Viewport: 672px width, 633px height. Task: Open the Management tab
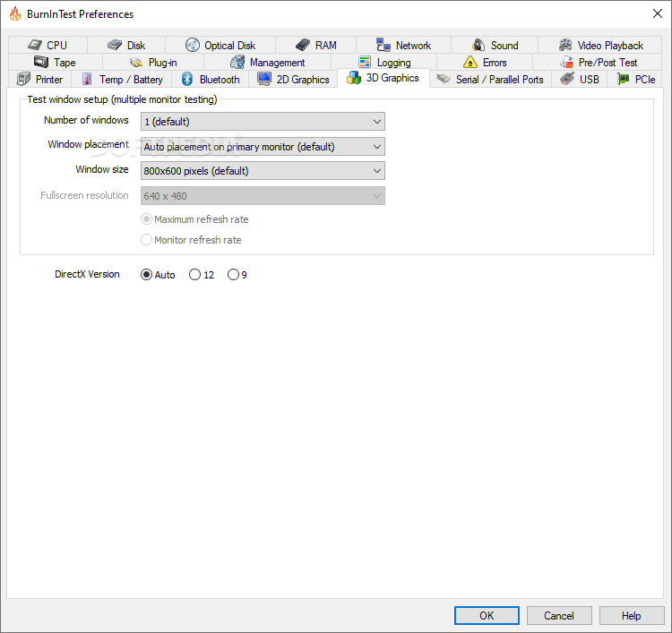[x=267, y=62]
